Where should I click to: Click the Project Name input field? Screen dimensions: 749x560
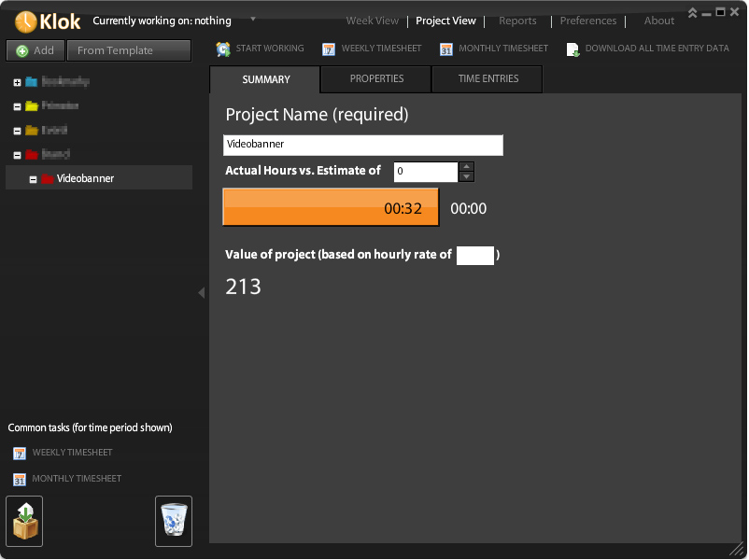click(x=363, y=145)
